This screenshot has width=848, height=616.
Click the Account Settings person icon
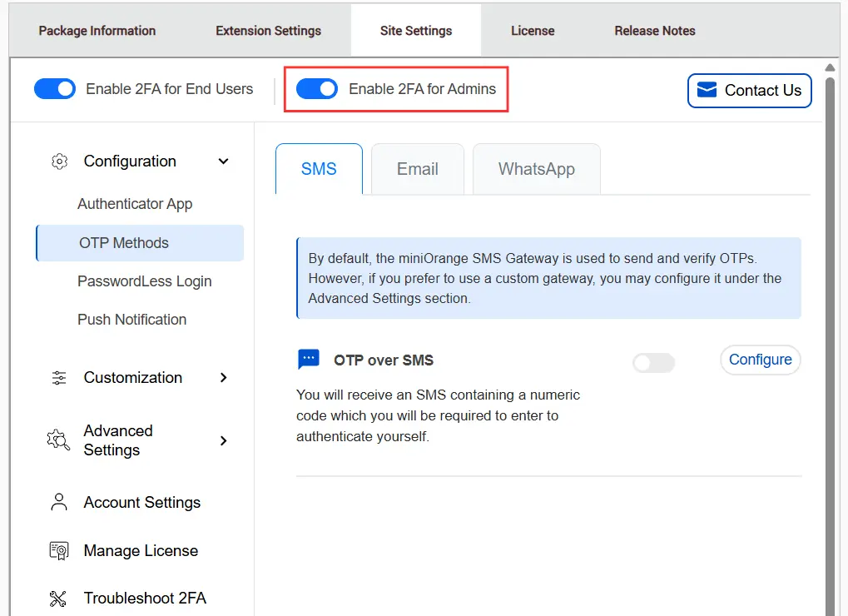coord(58,502)
